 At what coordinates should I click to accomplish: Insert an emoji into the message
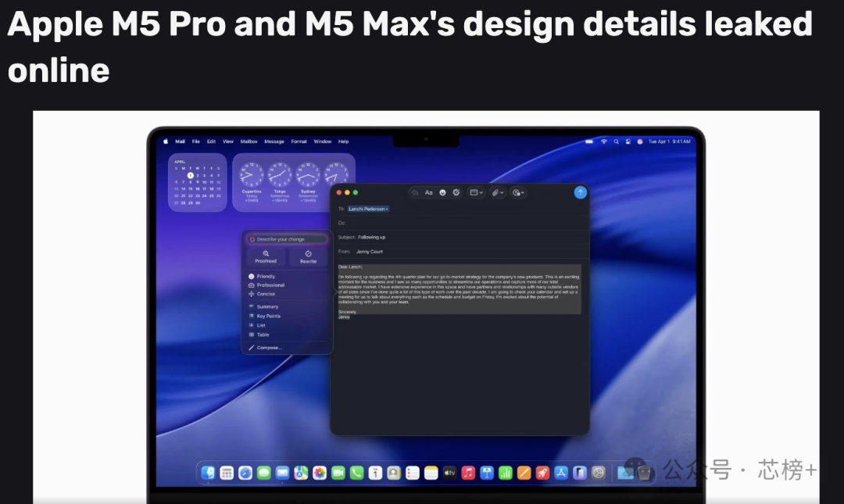[x=443, y=193]
